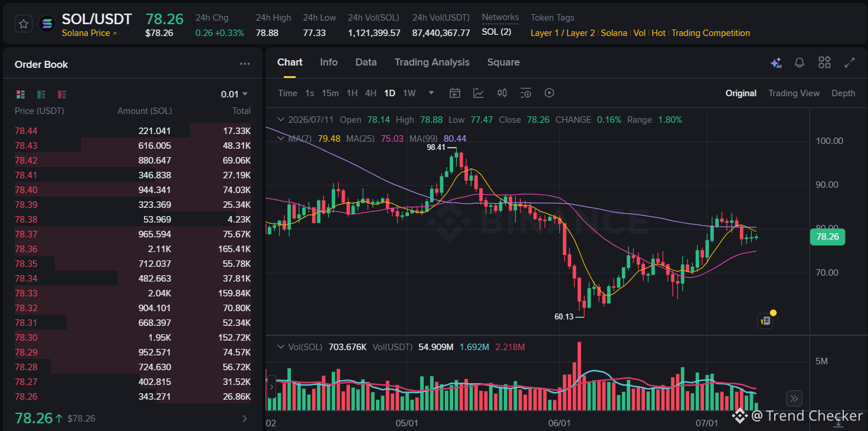Collapse the Vol(SOL) indicator legend chevron
Viewport: 868px width, 431px height.
pos(280,347)
